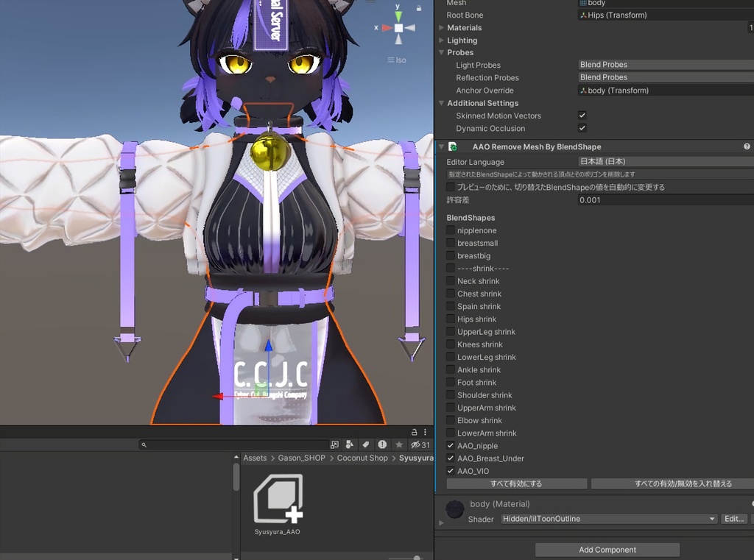The image size is (754, 560).
Task: Click the favorites star icon in Project toolbar
Action: (x=398, y=444)
